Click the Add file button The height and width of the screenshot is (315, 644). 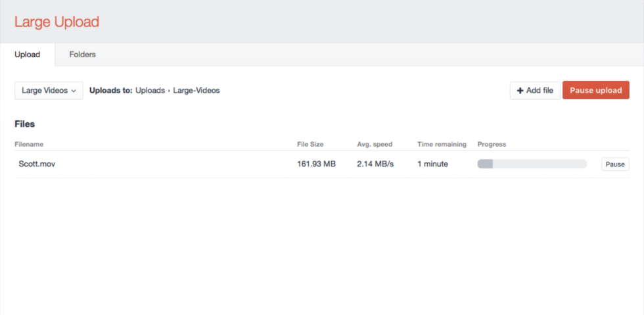[535, 91]
